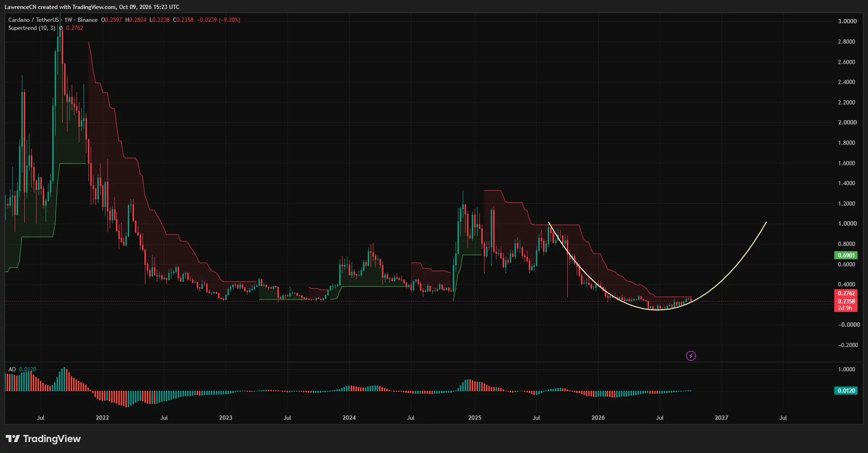The height and width of the screenshot is (453, 868).
Task: Click the Cardano / TetherUS symbol title
Action: [x=34, y=20]
